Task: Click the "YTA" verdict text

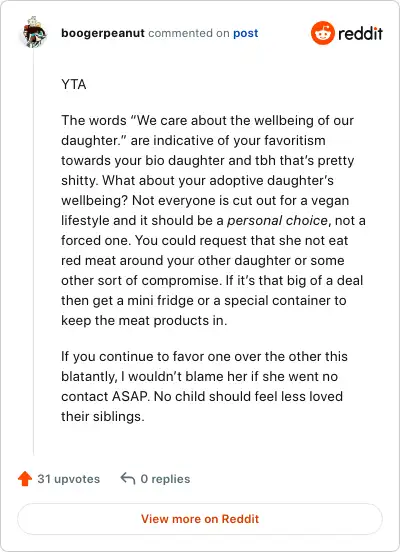Action: tap(74, 84)
